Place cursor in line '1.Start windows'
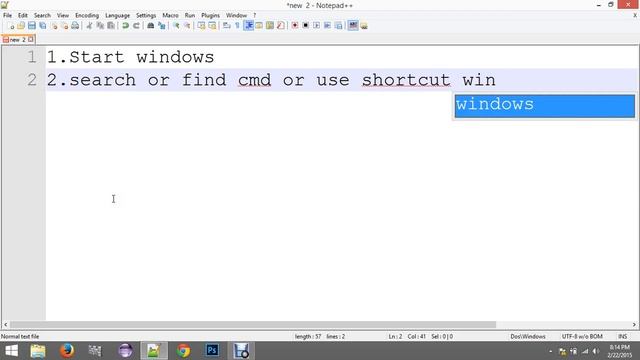Viewport: 640px width, 360px height. pyautogui.click(x=130, y=57)
